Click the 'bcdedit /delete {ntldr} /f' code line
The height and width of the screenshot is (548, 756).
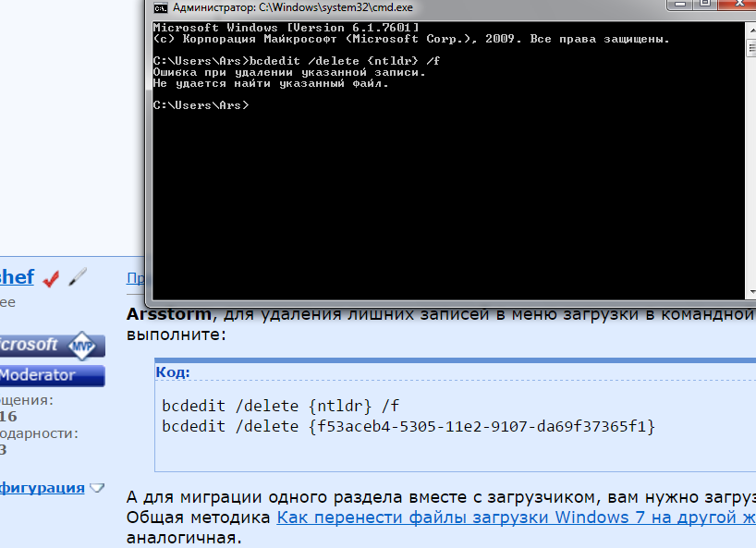point(281,405)
